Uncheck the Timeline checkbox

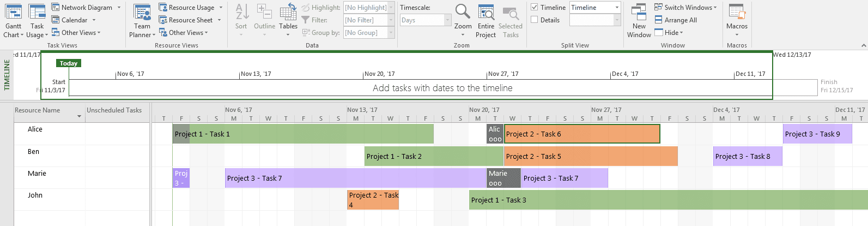535,8
